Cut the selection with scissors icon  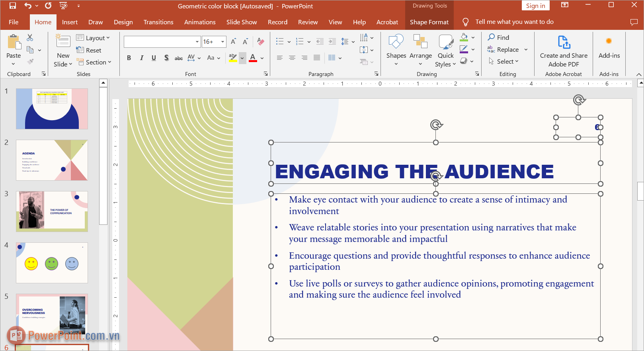[30, 37]
